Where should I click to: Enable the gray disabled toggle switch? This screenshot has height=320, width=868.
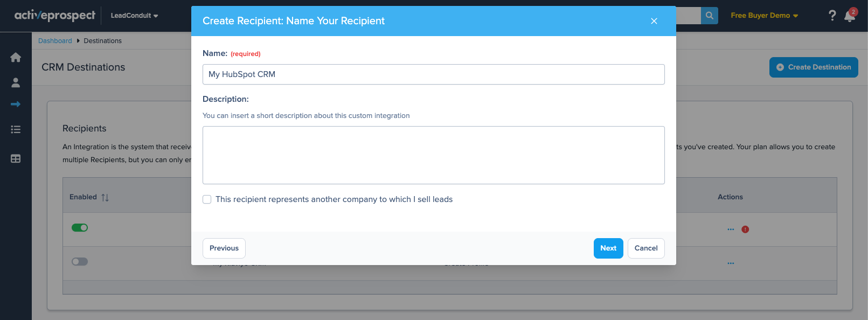click(80, 262)
